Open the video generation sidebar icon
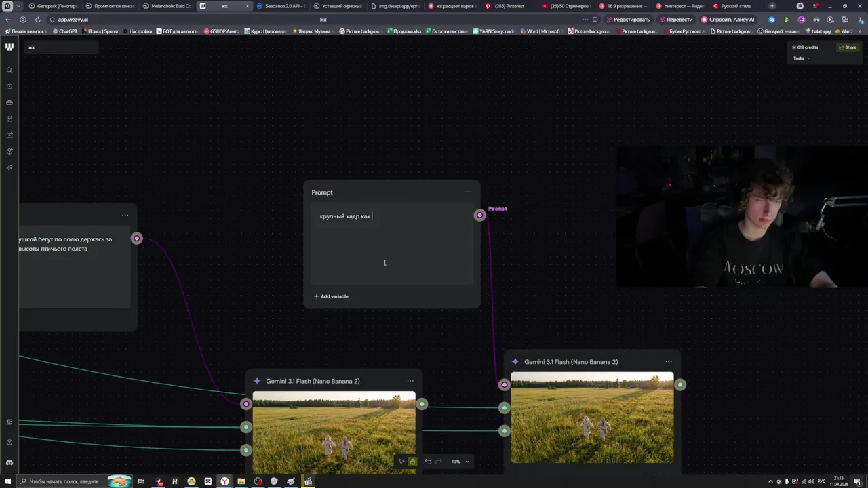This screenshot has height=488, width=868. (x=9, y=135)
